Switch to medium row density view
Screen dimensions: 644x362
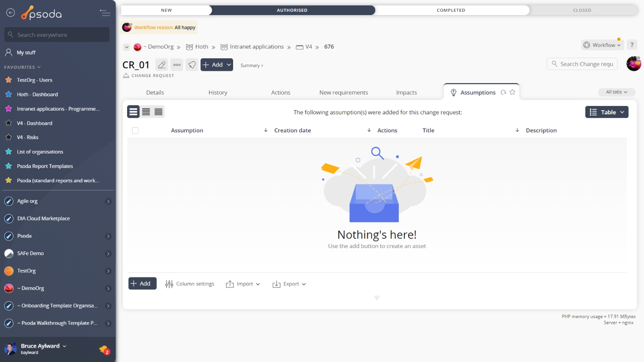pos(146,111)
